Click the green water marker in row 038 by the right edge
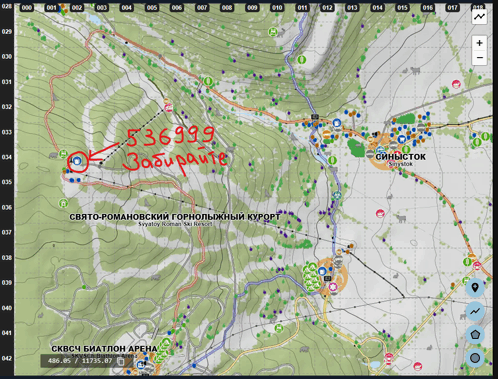The image size is (498, 379). tap(468, 262)
